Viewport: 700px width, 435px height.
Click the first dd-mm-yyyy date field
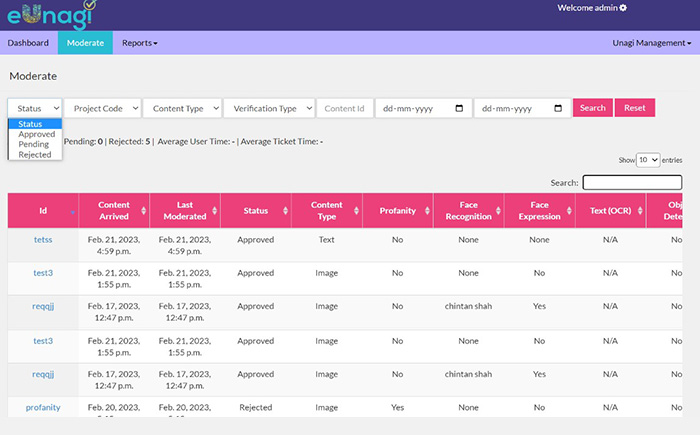coord(423,108)
